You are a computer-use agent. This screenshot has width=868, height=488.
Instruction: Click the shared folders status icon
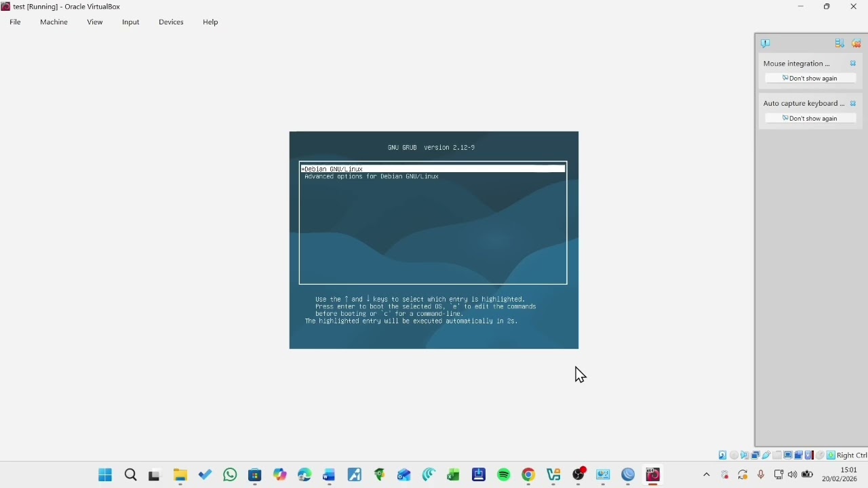pos(777,455)
